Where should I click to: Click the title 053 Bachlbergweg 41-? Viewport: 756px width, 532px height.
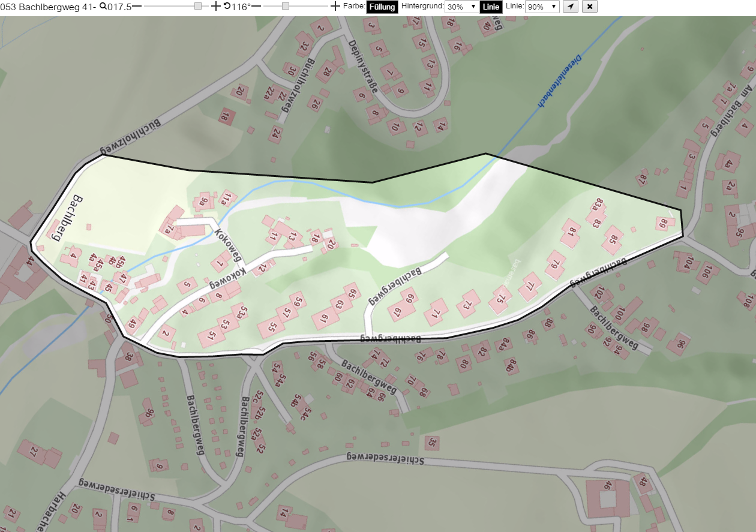tap(49, 7)
